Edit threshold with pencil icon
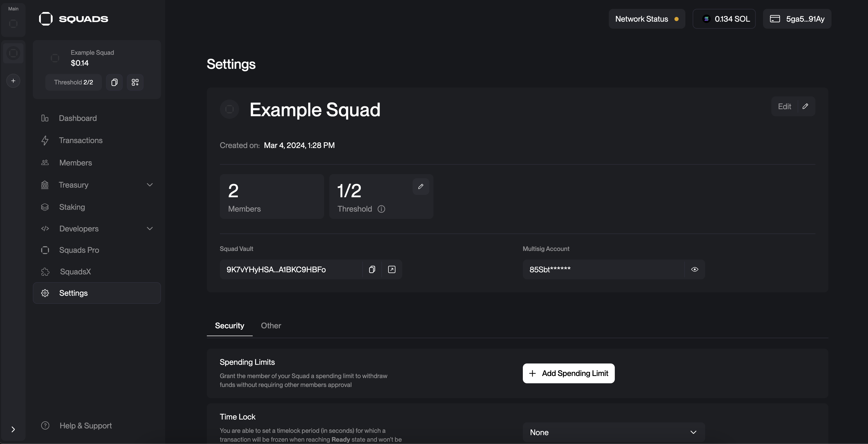Screen dimensions: 868x444 420,186
